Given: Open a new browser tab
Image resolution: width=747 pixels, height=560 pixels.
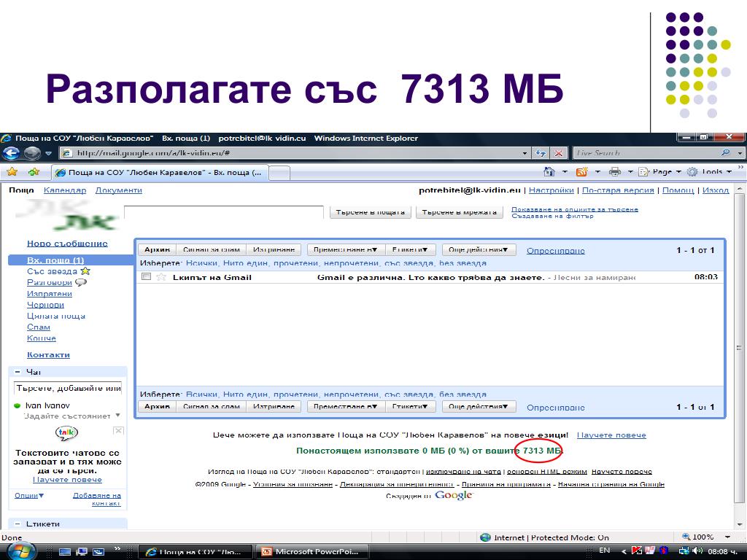Looking at the screenshot, I should click(x=279, y=173).
